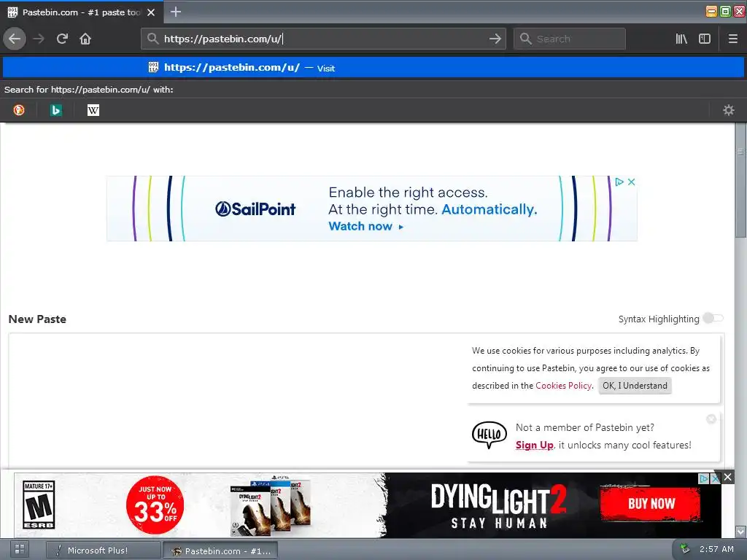This screenshot has height=560, width=747.
Task: Visit the https://pastebin.com/u/ suggestion
Action: pos(373,67)
